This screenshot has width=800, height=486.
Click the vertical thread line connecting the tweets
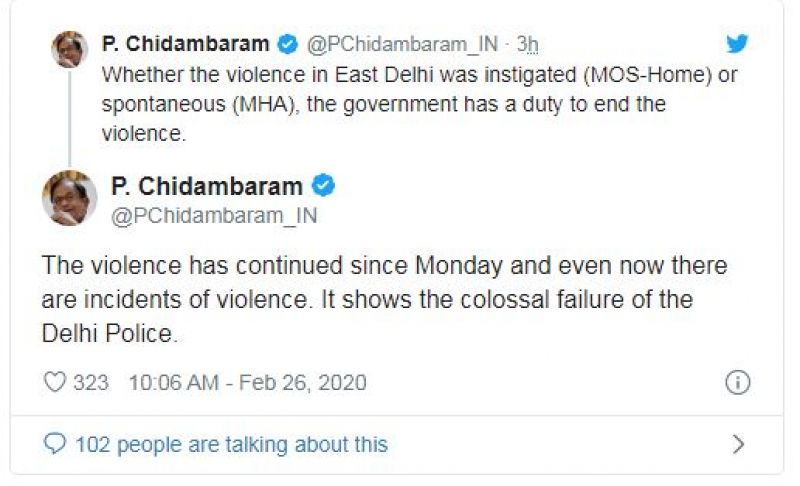[69, 118]
